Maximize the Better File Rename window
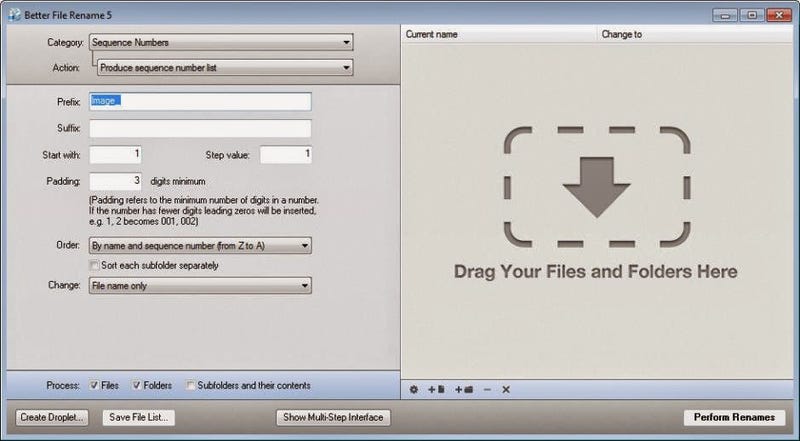The image size is (800, 441). 752,15
